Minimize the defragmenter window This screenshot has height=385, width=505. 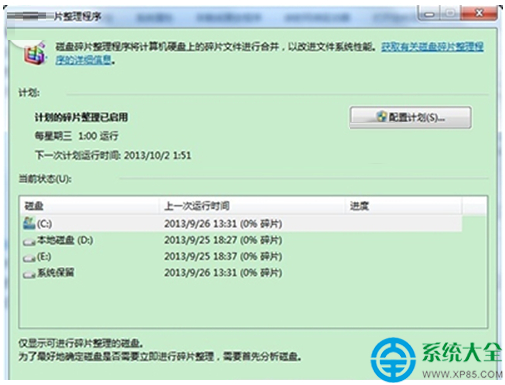[429, 13]
